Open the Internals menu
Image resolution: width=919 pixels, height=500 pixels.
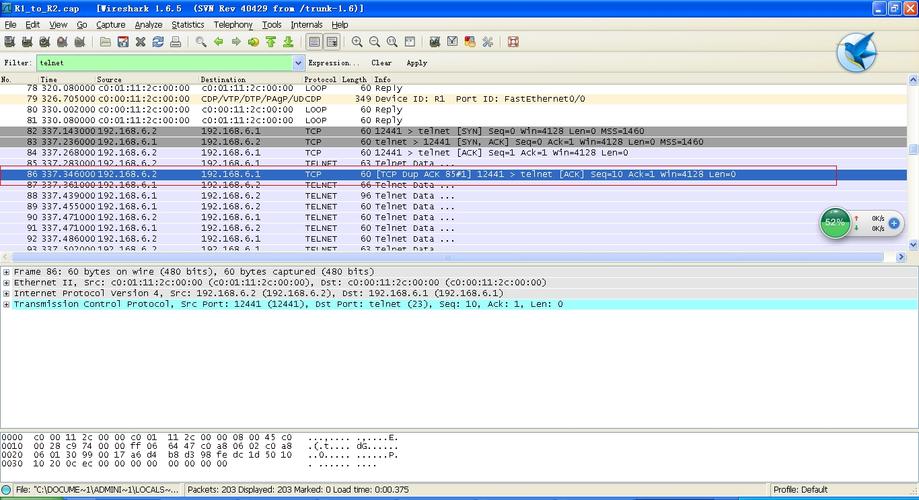[307, 25]
